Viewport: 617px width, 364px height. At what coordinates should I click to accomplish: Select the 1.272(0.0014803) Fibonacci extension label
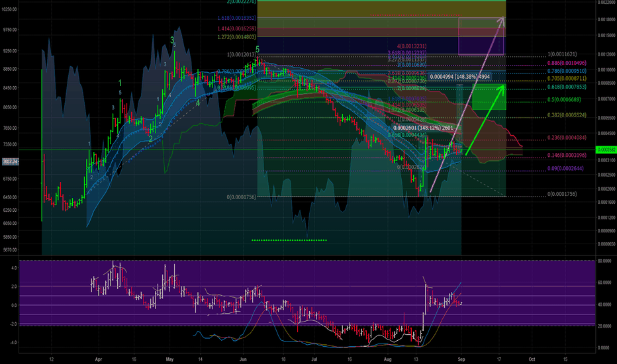(x=236, y=37)
